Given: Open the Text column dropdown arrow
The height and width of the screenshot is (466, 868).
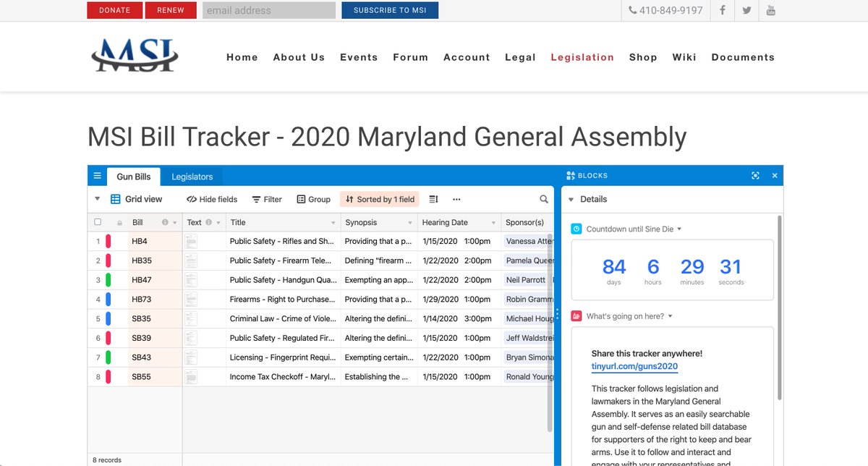Looking at the screenshot, I should coord(218,223).
